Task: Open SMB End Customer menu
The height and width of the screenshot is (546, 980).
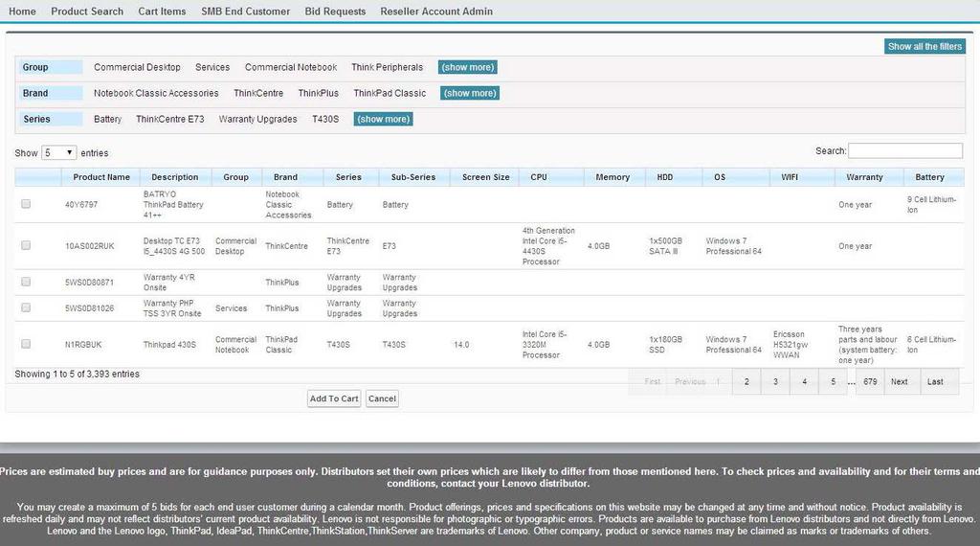Action: [x=245, y=11]
